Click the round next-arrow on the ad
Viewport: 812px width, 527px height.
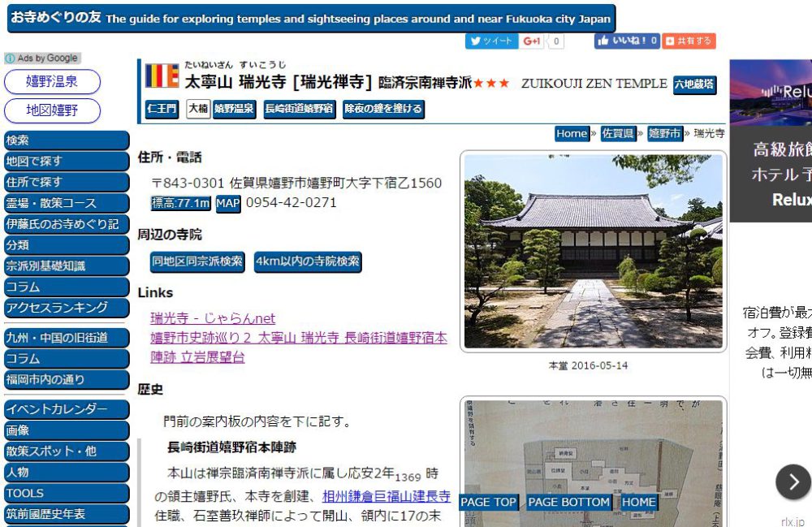[x=793, y=482]
